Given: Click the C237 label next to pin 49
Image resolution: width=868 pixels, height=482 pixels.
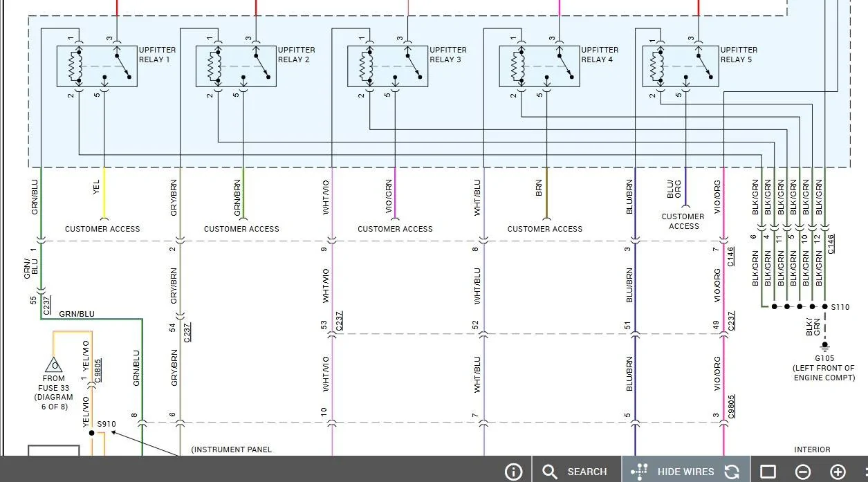Looking at the screenshot, I should tap(731, 320).
